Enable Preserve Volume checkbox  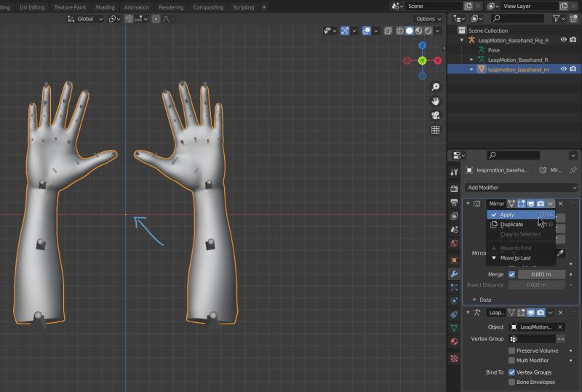[x=512, y=351]
